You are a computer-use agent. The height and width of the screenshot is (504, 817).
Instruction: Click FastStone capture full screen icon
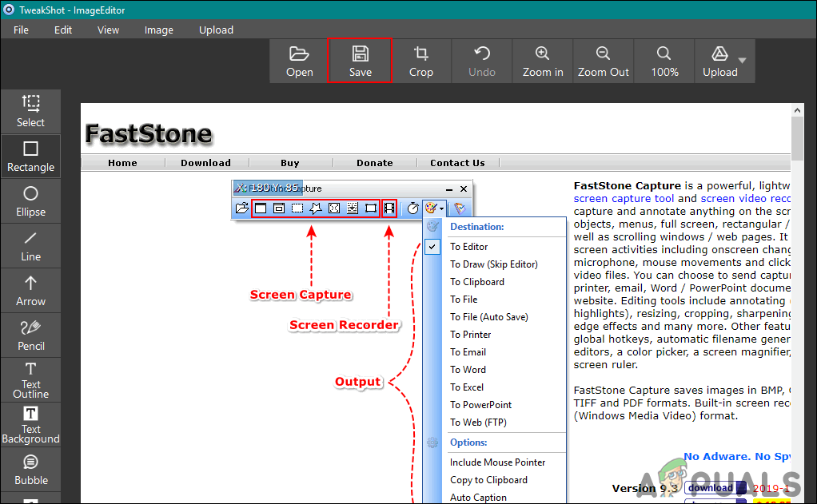click(334, 208)
